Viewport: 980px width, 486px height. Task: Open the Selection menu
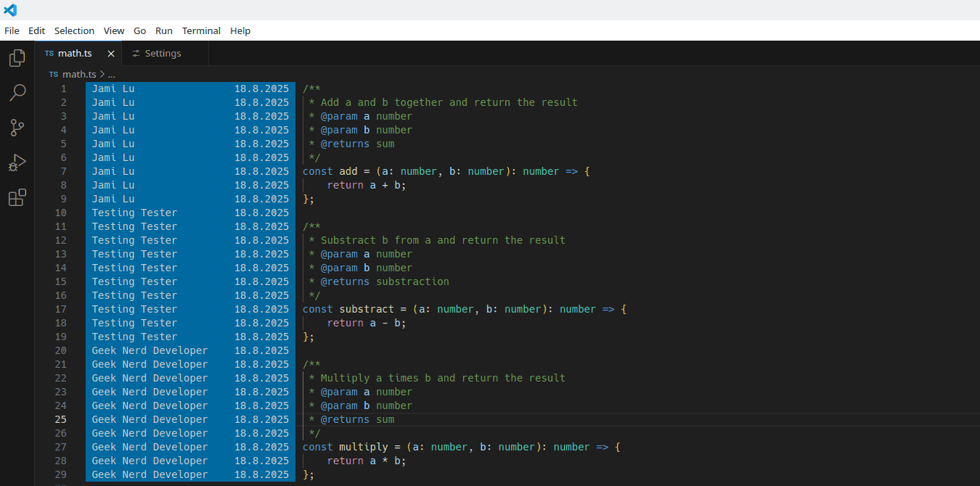74,30
